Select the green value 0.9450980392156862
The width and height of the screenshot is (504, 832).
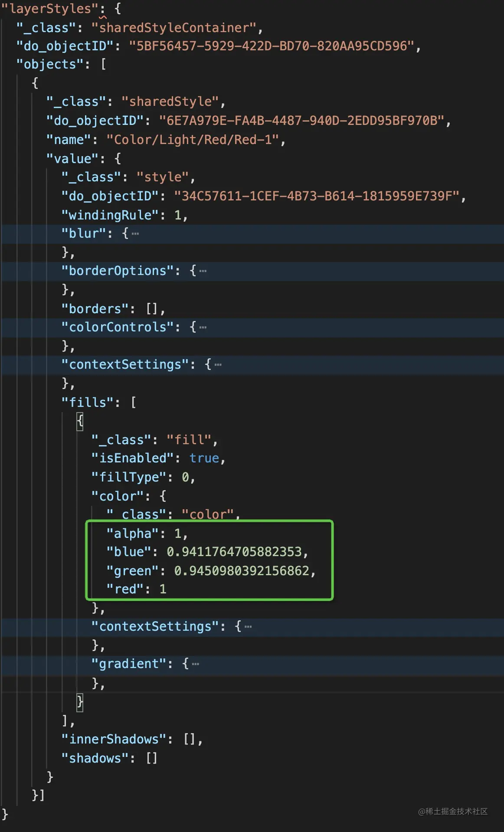242,571
